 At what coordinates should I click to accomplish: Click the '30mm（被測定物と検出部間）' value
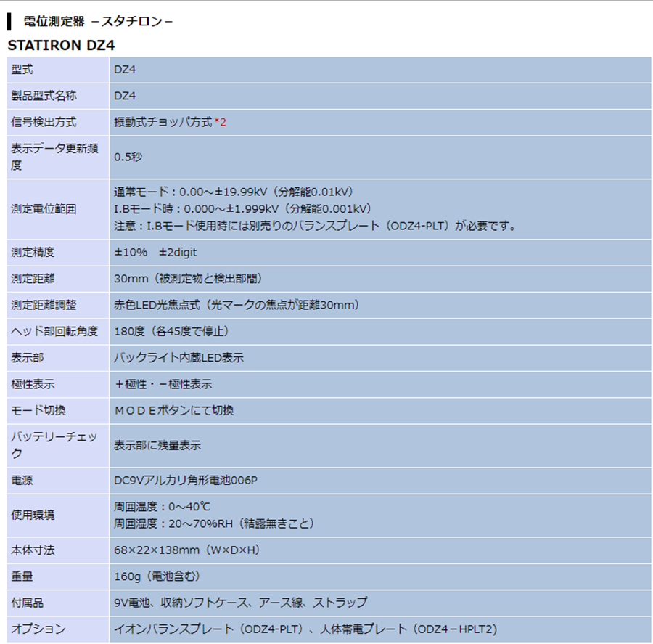[x=189, y=279]
